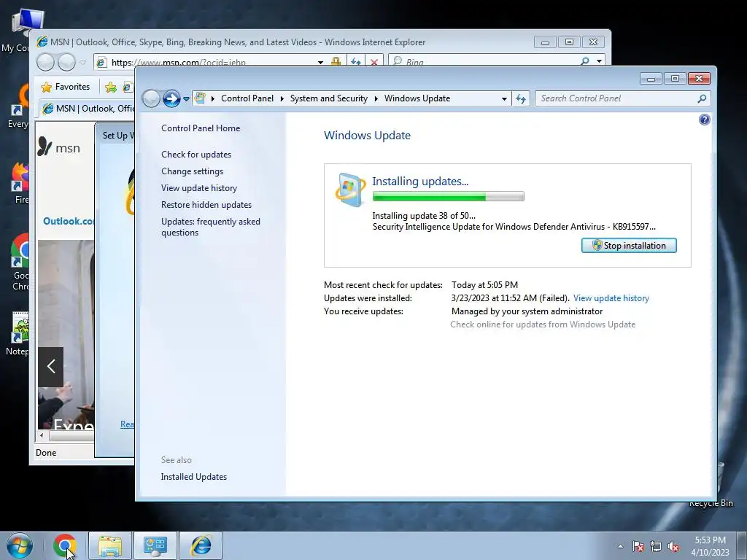Viewport: 747px width, 560px height.
Task: Click the Windows Update shield icon
Action: [x=351, y=190]
